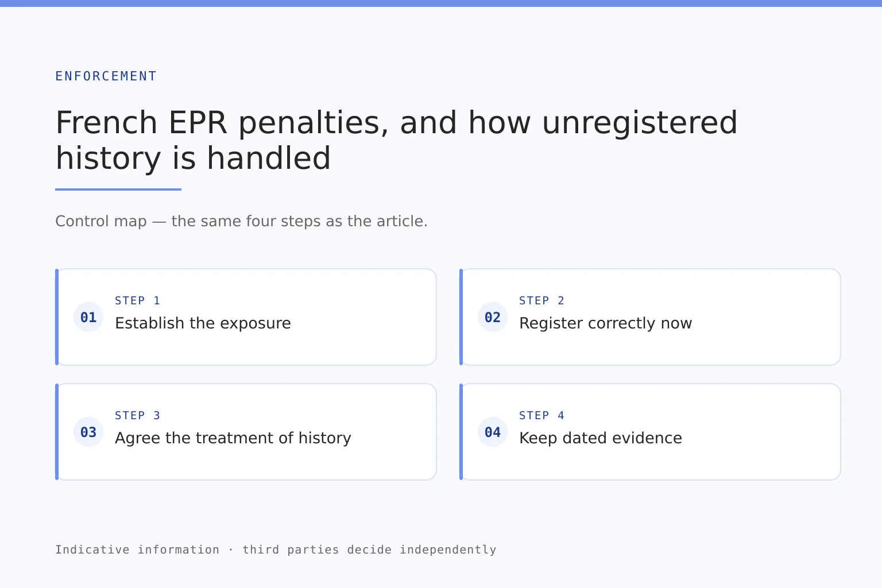Click the STEP 1 label
Image resolution: width=882 pixels, height=588 pixels.
click(138, 300)
